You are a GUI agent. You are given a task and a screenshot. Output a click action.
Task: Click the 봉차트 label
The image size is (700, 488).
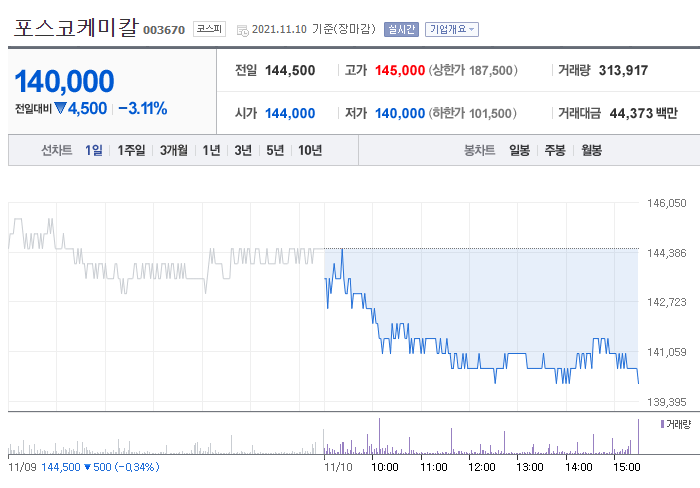(479, 150)
